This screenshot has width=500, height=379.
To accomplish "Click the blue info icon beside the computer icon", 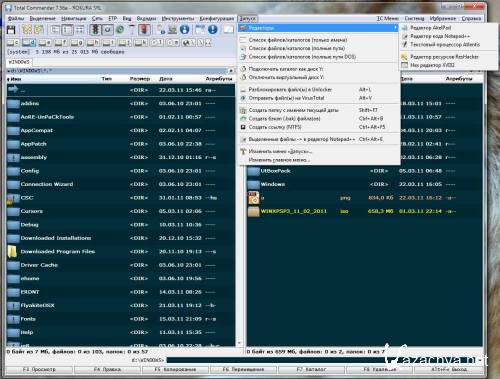I will 184,30.
